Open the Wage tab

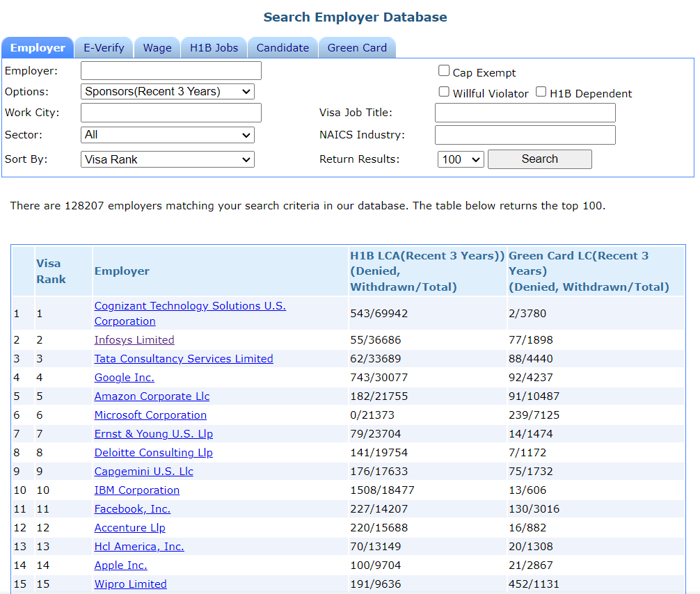pos(157,48)
